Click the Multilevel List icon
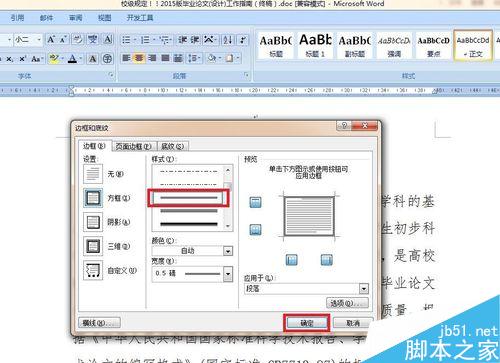This screenshot has height=363, width=500. [x=164, y=40]
